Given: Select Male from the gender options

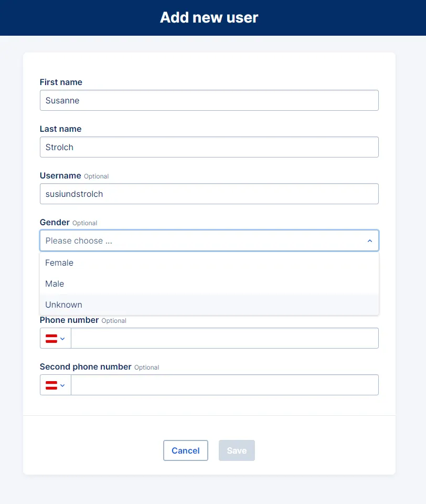Looking at the screenshot, I should tap(55, 283).
